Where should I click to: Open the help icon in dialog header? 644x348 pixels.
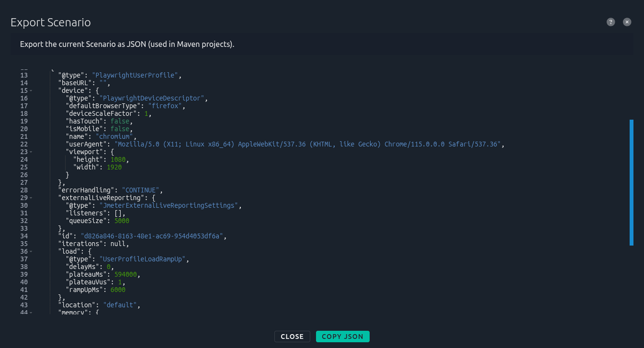[x=610, y=22]
